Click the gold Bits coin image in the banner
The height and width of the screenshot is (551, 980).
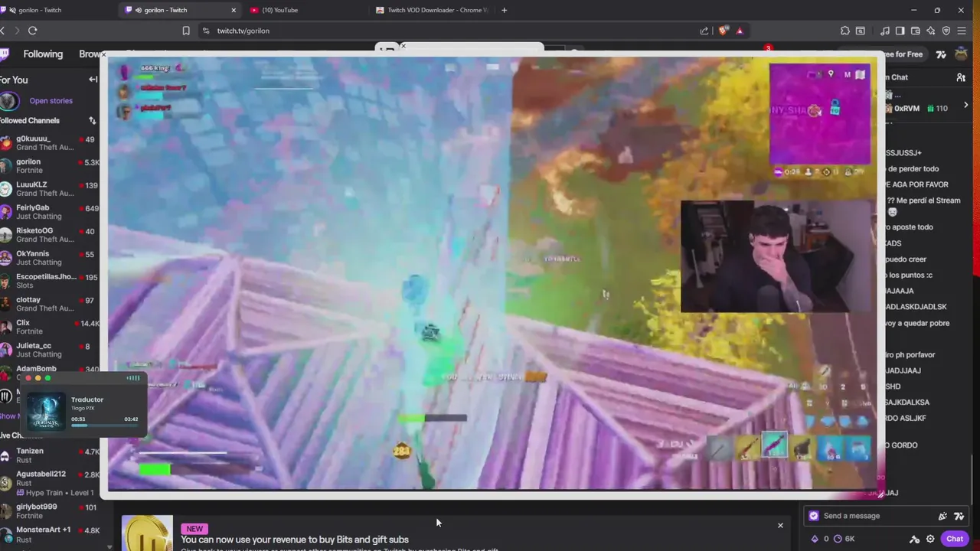tap(147, 533)
